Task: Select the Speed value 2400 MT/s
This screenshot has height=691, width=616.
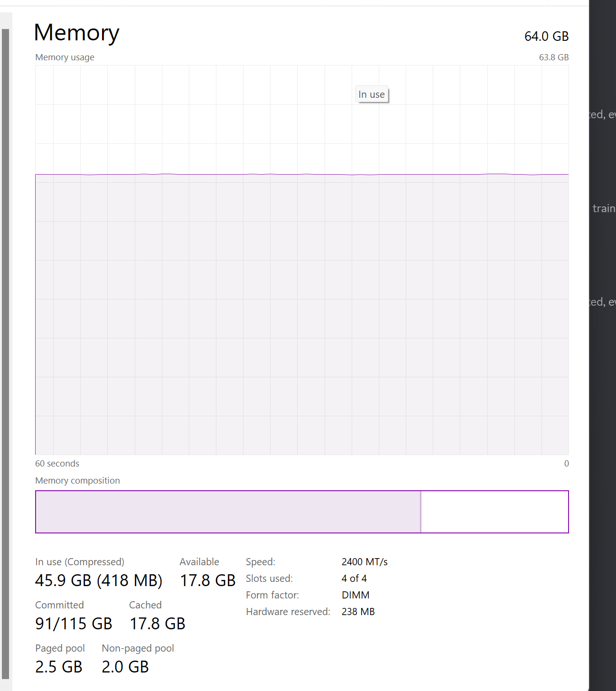Action: click(364, 561)
